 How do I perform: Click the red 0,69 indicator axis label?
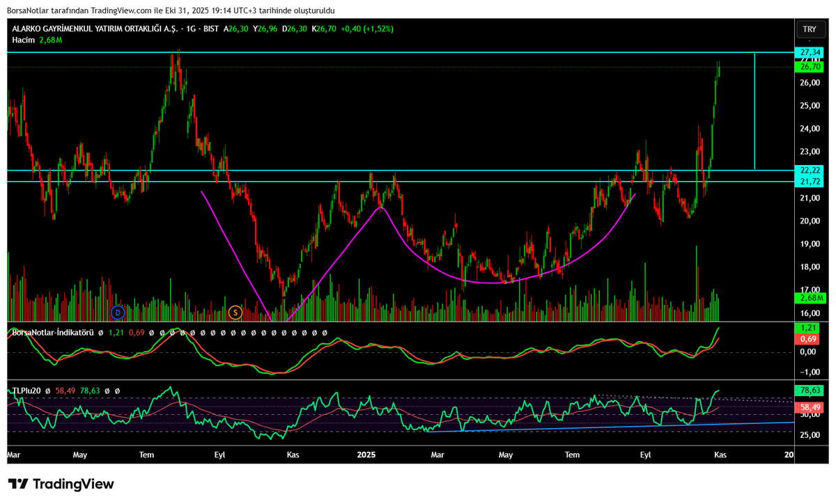[x=810, y=338]
